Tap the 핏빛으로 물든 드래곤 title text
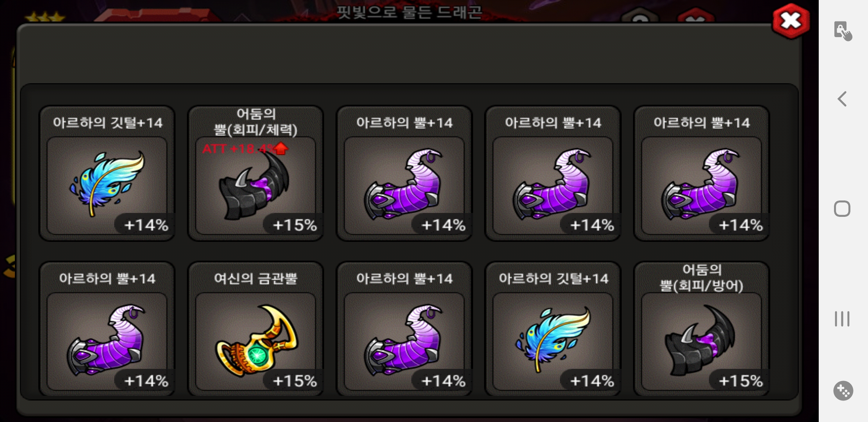 tap(409, 13)
